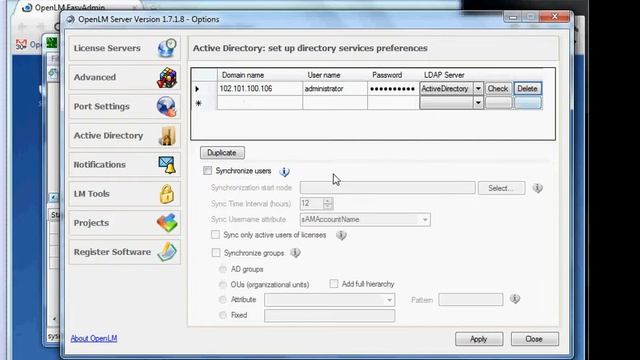Click the Register Software icon
Screen dimensions: 640x360
click(x=167, y=252)
